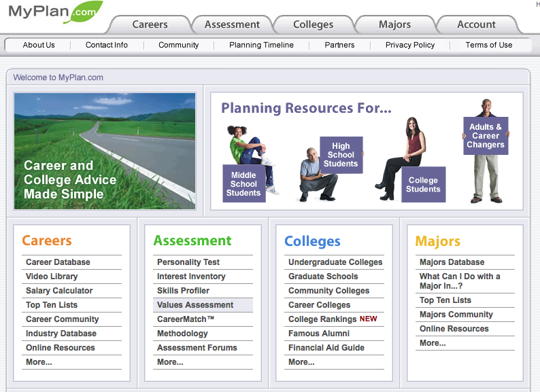Open the Assessment top tab

[x=232, y=24]
